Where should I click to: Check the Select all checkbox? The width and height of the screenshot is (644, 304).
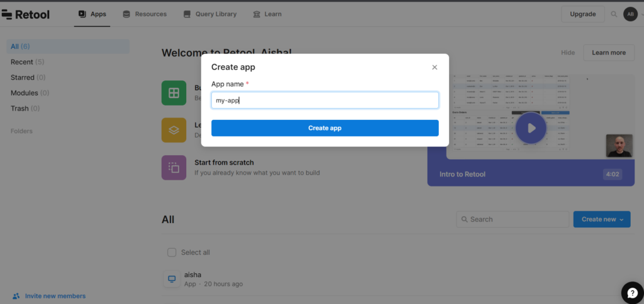pos(172,252)
